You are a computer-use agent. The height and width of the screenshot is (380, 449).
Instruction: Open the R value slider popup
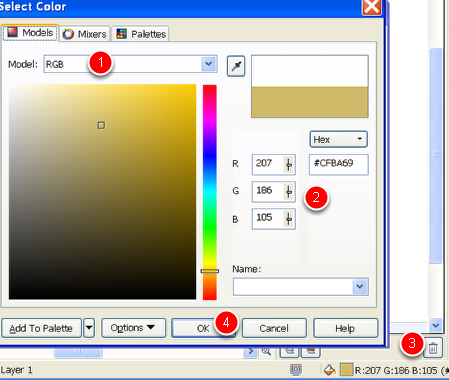289,164
